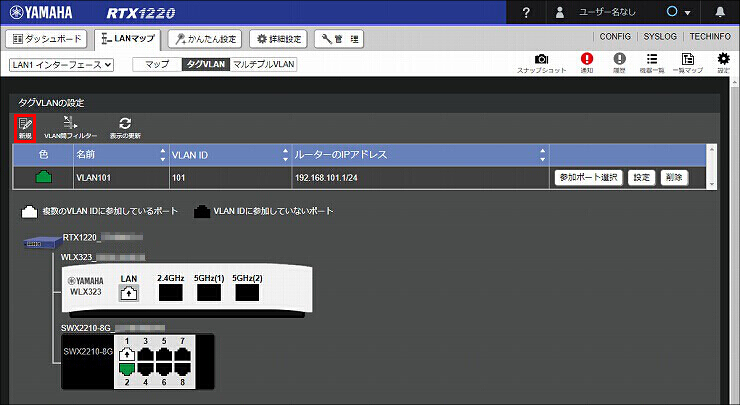The image size is (740, 405).
Task: Expand the circle status dropdown arrow
Action: click(x=687, y=13)
